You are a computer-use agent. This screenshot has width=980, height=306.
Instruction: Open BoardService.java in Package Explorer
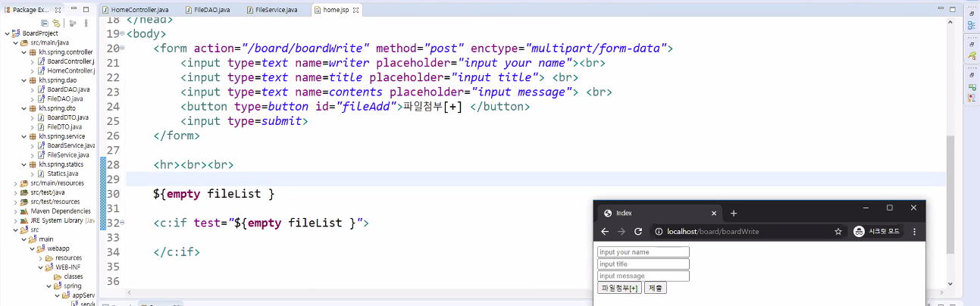67,145
